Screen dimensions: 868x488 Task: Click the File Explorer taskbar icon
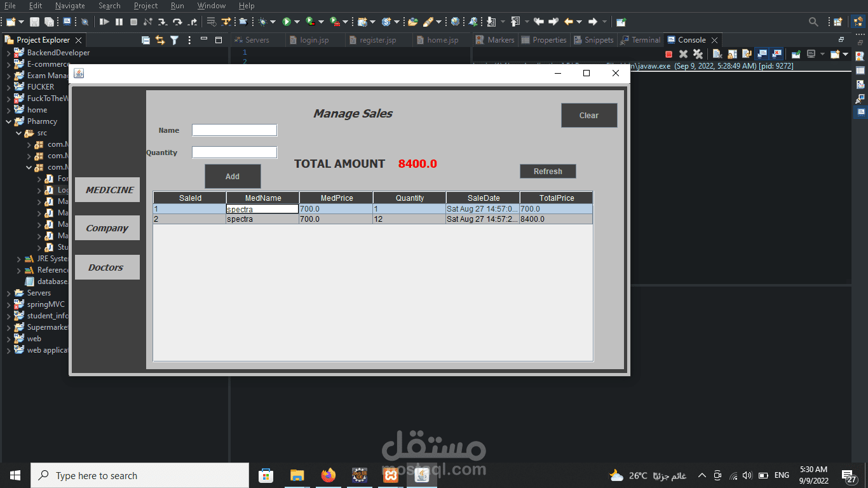pyautogui.click(x=297, y=475)
